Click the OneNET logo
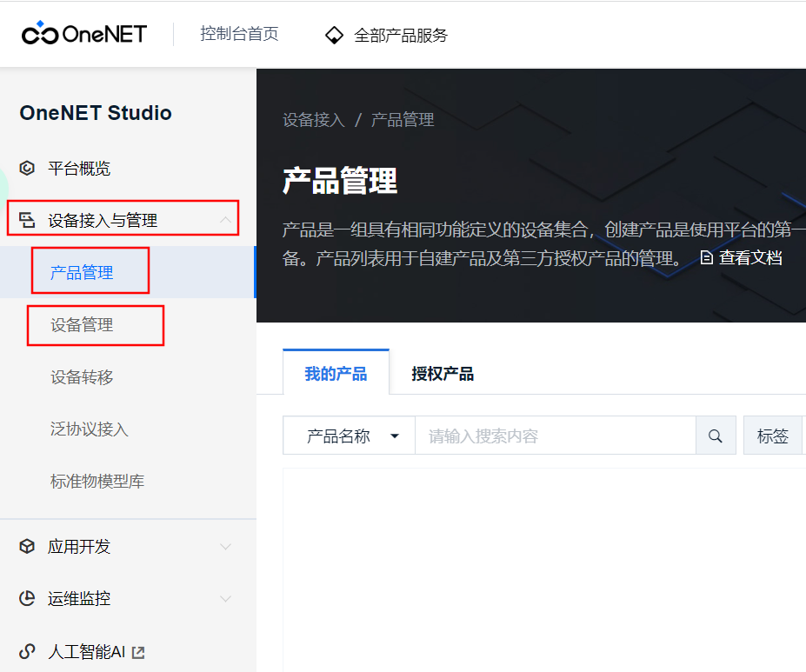The height and width of the screenshot is (672, 806). 83,32
